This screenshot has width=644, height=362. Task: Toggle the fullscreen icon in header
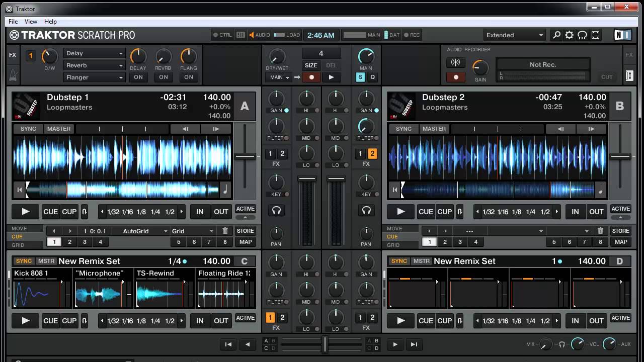pos(595,35)
